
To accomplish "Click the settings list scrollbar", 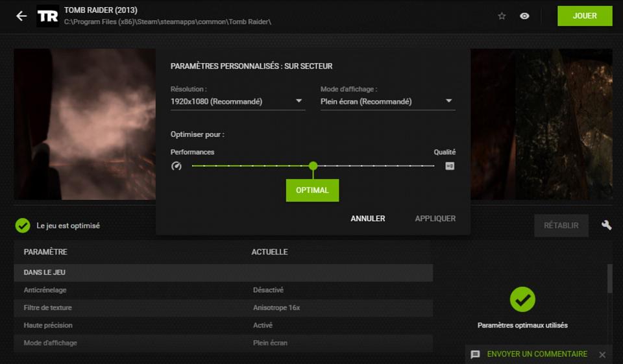I will pos(609,279).
